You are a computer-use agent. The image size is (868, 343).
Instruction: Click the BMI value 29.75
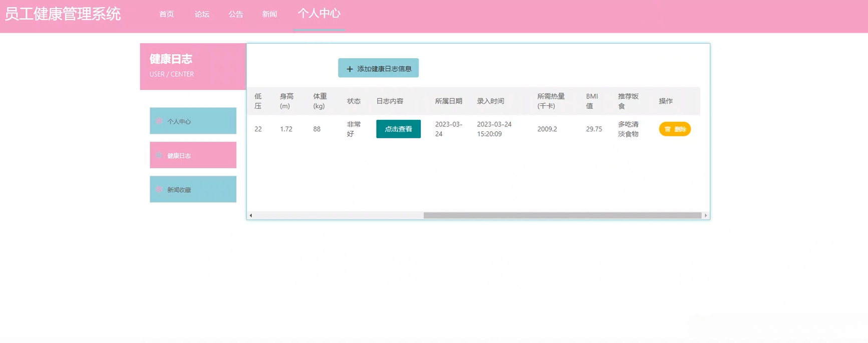[594, 129]
